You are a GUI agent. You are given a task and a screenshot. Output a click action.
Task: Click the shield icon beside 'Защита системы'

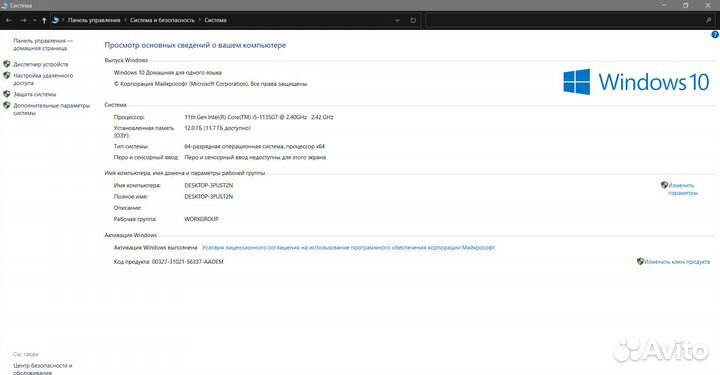[6, 94]
